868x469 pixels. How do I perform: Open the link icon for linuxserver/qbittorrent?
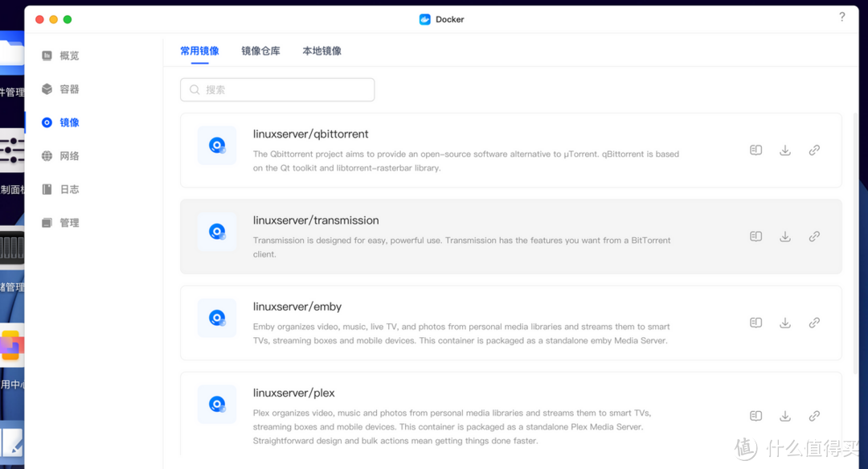pyautogui.click(x=814, y=150)
